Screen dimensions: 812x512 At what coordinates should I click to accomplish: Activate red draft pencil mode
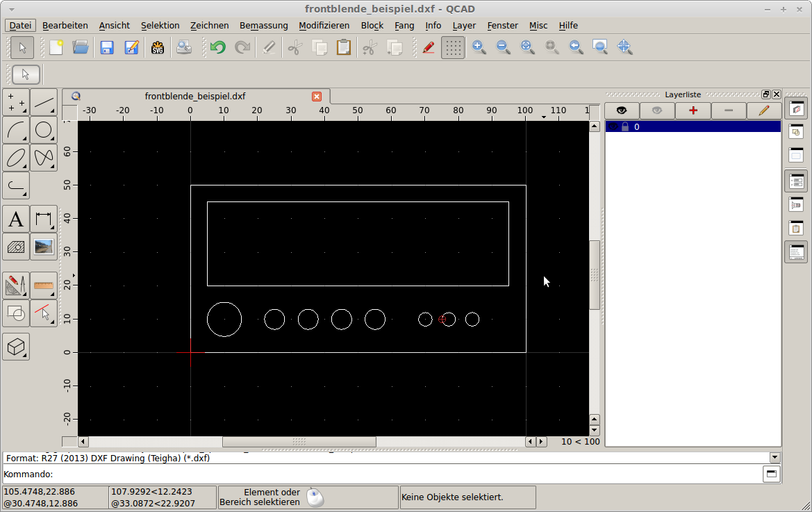tap(429, 48)
